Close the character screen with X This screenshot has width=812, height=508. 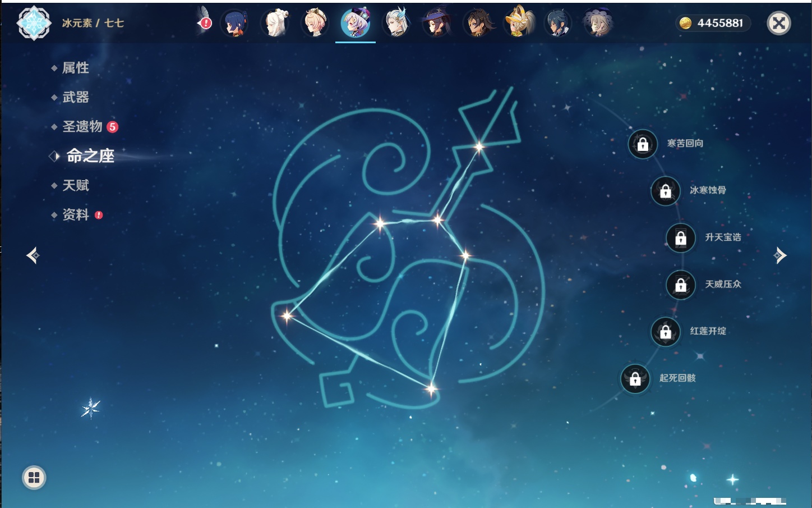coord(778,23)
